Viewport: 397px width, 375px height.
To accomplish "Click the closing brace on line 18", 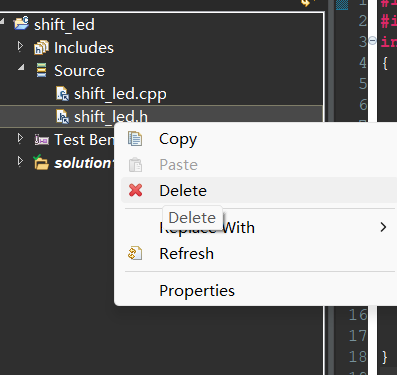I will tap(385, 357).
